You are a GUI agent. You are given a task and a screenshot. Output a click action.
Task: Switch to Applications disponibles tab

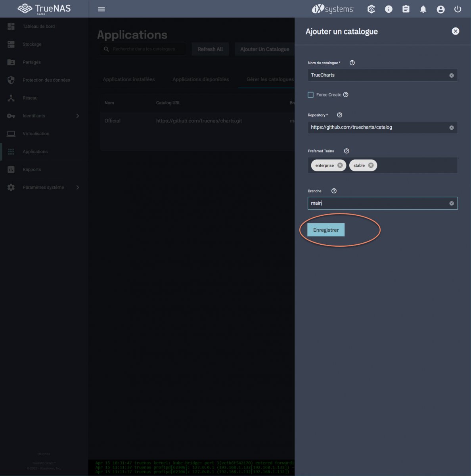tap(201, 79)
